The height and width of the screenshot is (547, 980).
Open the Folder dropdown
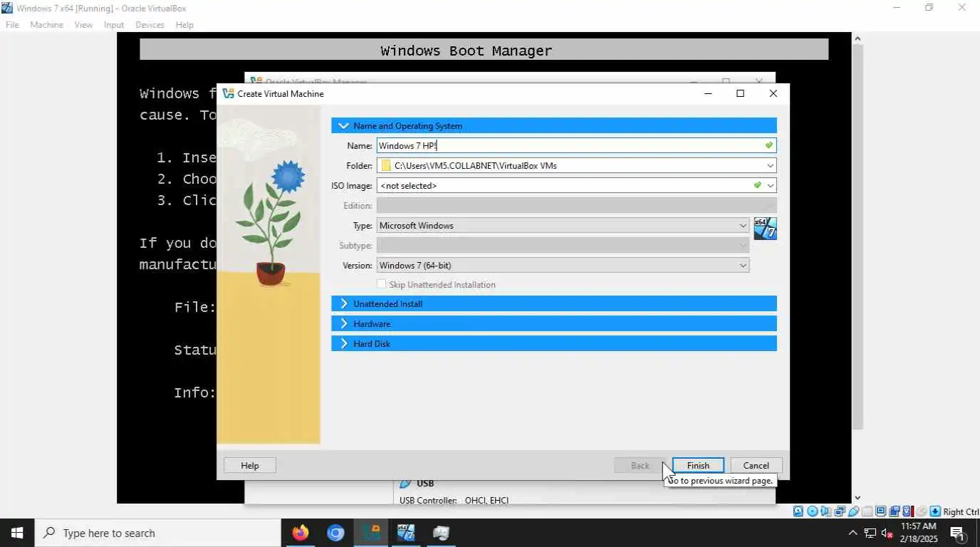[770, 166]
